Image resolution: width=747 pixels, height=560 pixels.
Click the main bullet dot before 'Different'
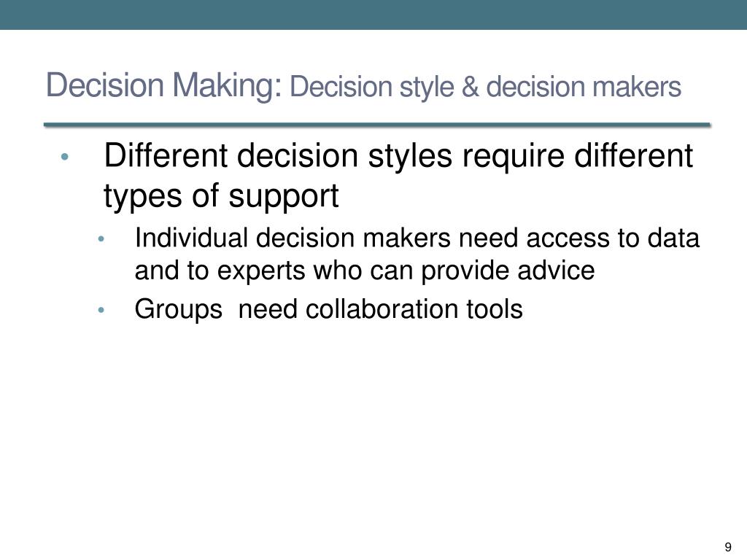[65, 156]
